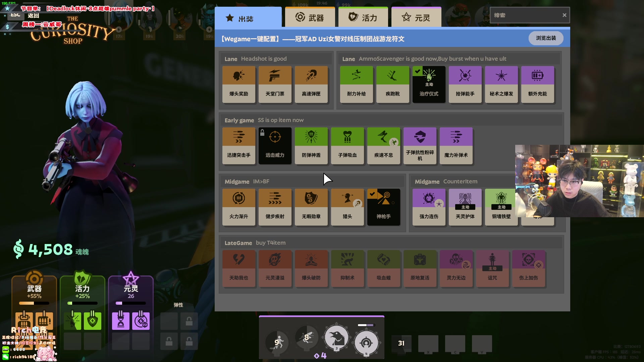The width and height of the screenshot is (644, 362).
Task: Open the 活力 shop tab
Action: click(363, 17)
